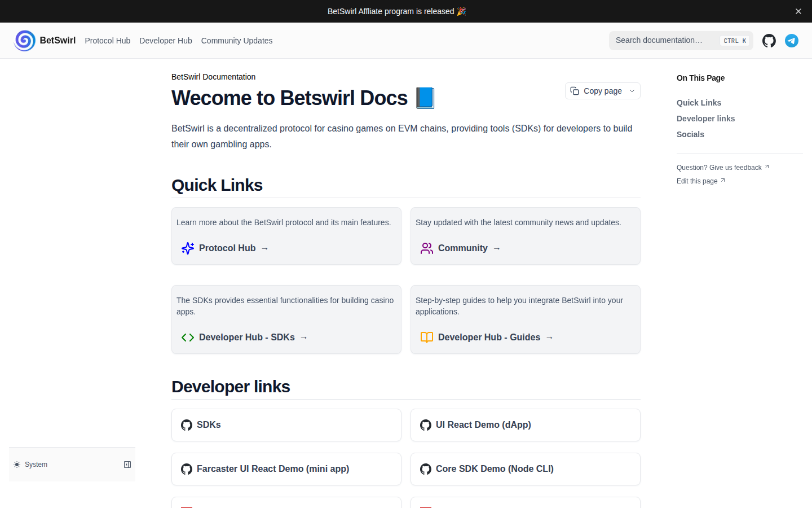Open the Telegram icon in header
The width and height of the screenshot is (812, 508).
pyautogui.click(x=792, y=41)
